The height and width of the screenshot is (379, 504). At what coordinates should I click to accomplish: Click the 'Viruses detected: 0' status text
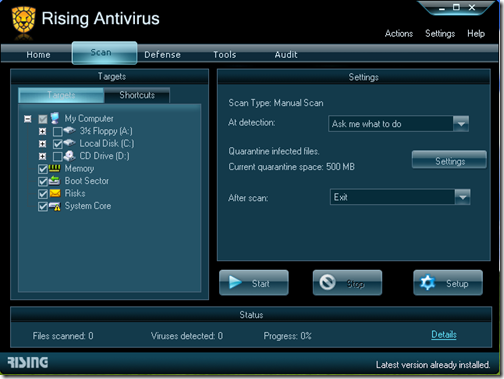click(x=187, y=336)
